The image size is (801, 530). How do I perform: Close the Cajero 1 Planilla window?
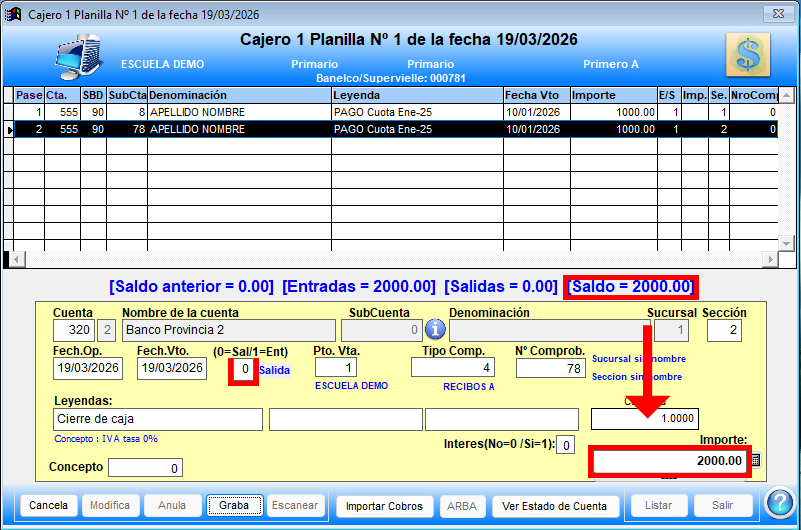(x=775, y=14)
